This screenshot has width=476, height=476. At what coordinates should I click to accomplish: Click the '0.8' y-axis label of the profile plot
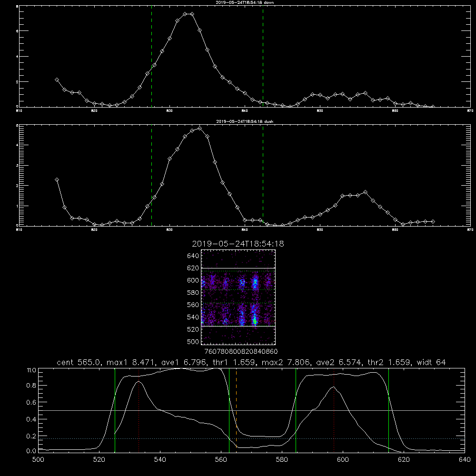tap(31, 386)
